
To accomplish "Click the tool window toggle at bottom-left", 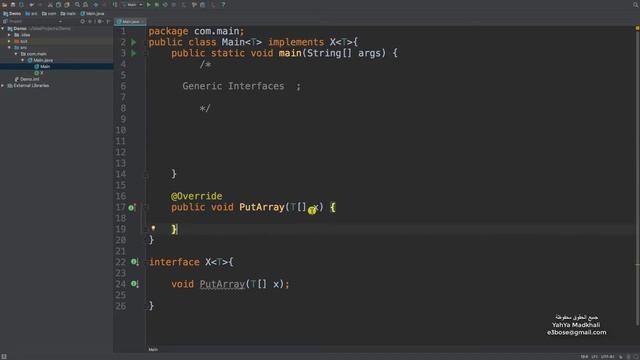I will point(4,357).
